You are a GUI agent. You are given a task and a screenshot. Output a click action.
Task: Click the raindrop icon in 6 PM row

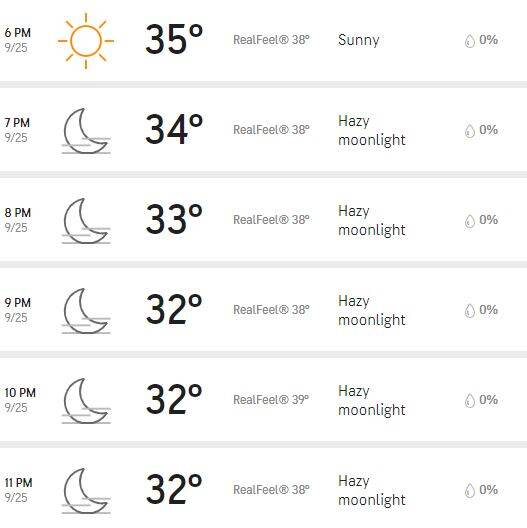(470, 41)
